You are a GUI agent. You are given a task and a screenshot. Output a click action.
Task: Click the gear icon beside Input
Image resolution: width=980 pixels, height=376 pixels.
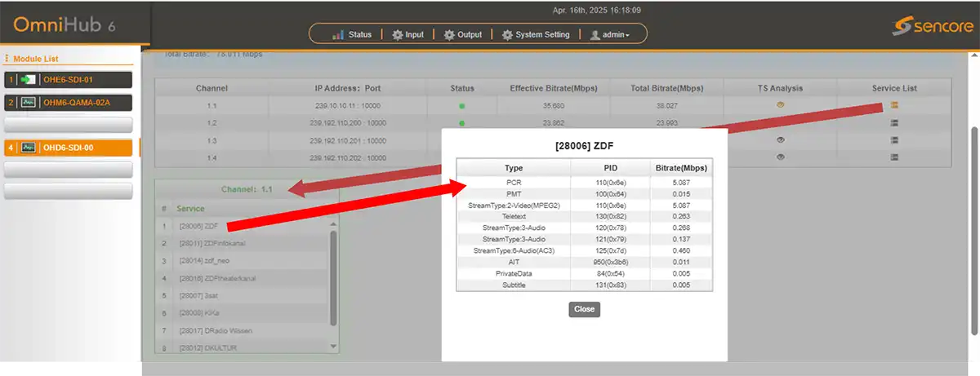click(x=398, y=34)
